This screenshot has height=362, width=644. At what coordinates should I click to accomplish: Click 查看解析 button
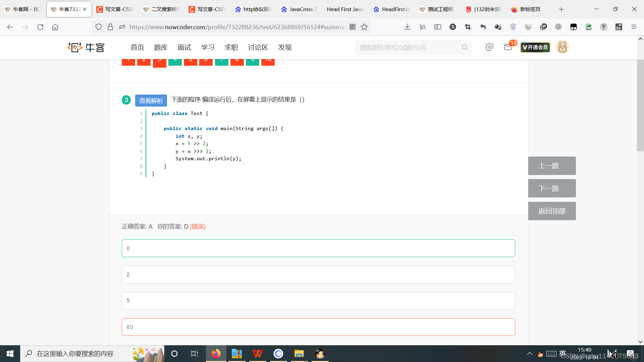point(151,101)
